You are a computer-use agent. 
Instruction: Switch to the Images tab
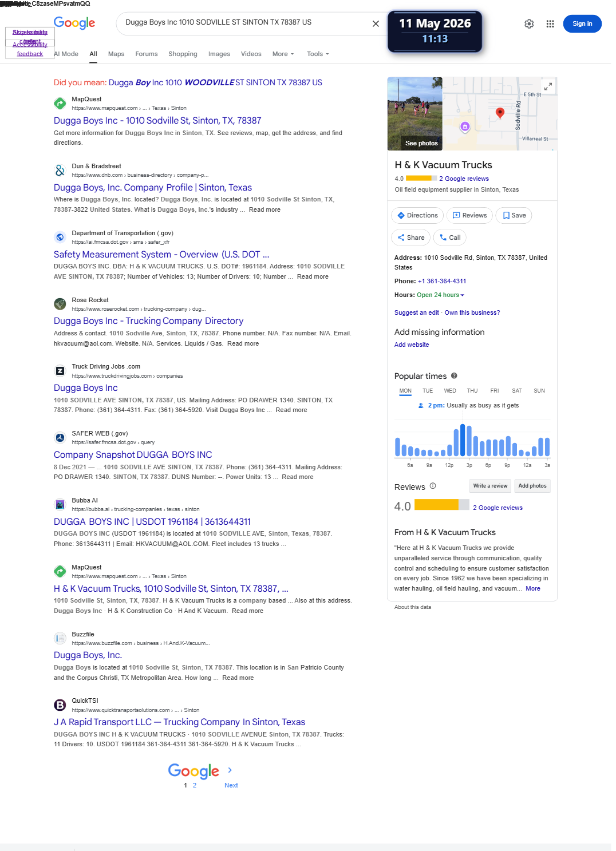[x=219, y=54]
